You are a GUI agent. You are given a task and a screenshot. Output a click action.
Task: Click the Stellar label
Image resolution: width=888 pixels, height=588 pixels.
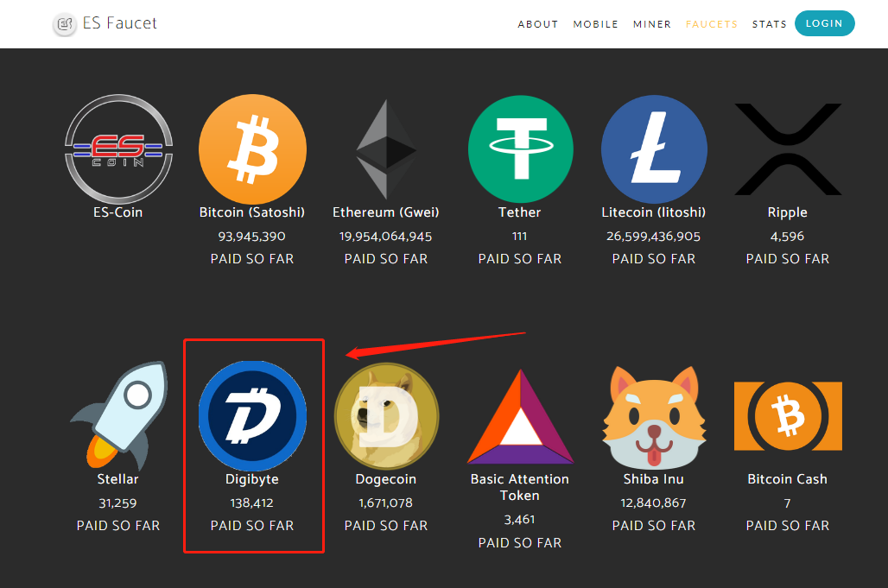[117, 479]
